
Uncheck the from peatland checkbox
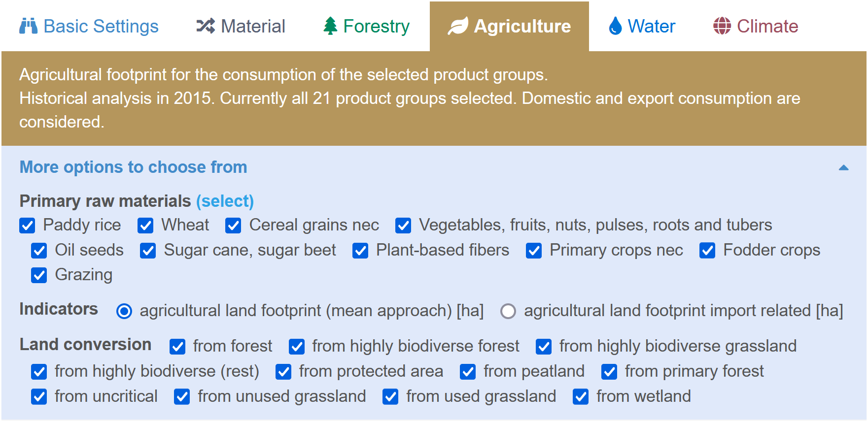tap(468, 372)
